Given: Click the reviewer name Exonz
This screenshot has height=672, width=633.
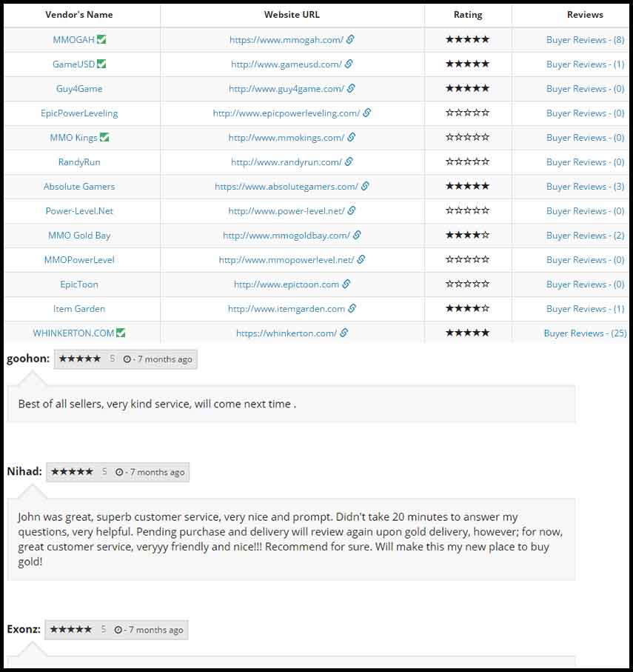Looking at the screenshot, I should point(23,629).
